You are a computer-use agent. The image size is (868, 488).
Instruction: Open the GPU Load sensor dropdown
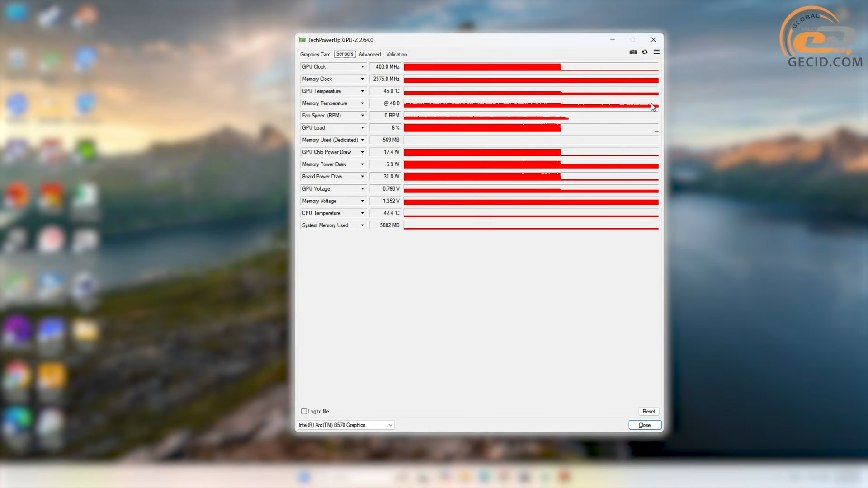point(363,128)
